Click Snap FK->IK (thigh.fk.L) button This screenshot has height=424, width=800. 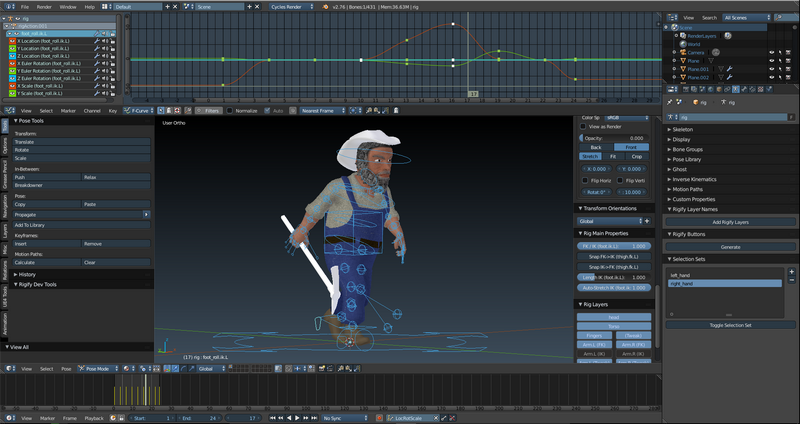click(x=614, y=256)
